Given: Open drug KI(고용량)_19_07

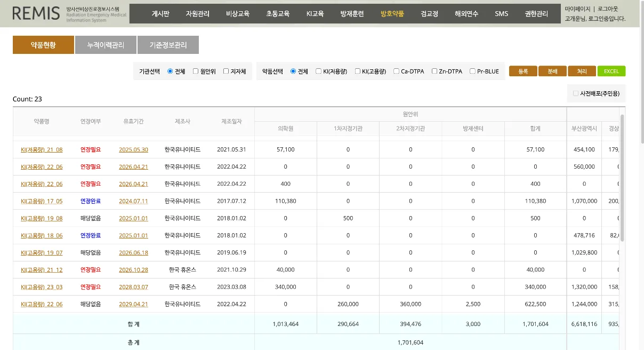Looking at the screenshot, I should [x=42, y=252].
